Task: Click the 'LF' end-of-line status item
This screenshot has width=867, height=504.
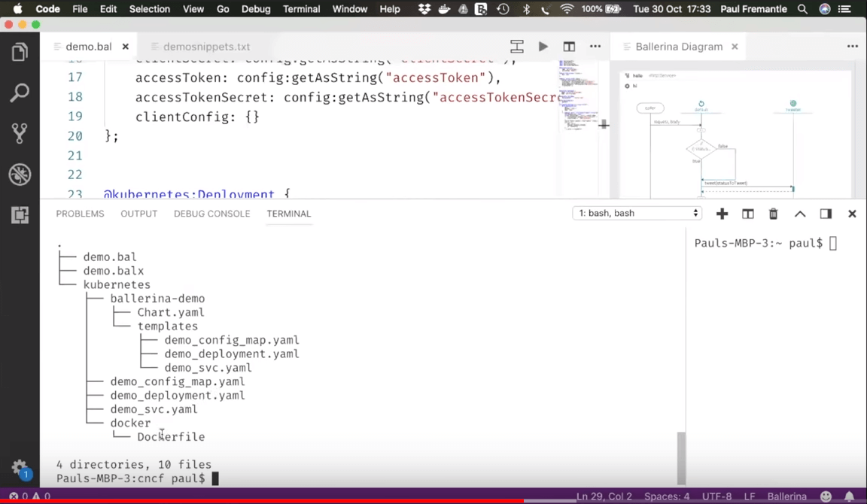Action: [x=750, y=496]
